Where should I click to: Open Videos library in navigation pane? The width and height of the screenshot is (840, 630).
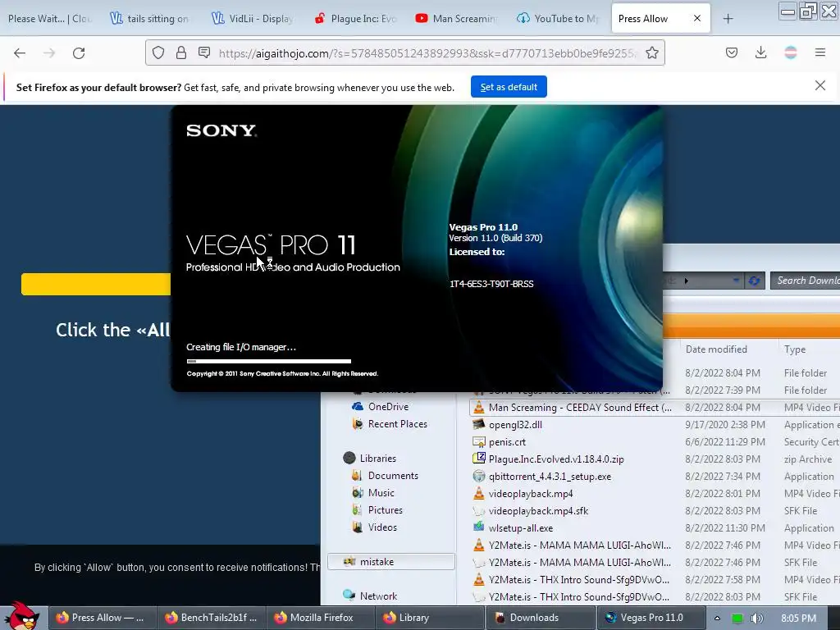[382, 527]
